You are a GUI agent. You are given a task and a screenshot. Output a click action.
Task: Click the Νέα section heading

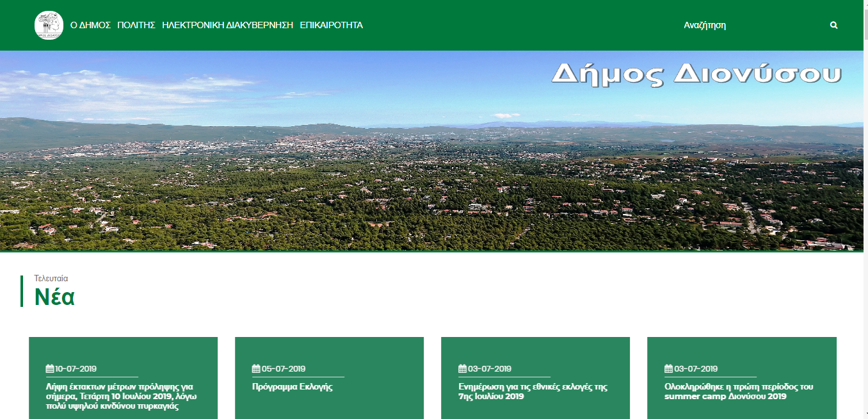click(54, 297)
